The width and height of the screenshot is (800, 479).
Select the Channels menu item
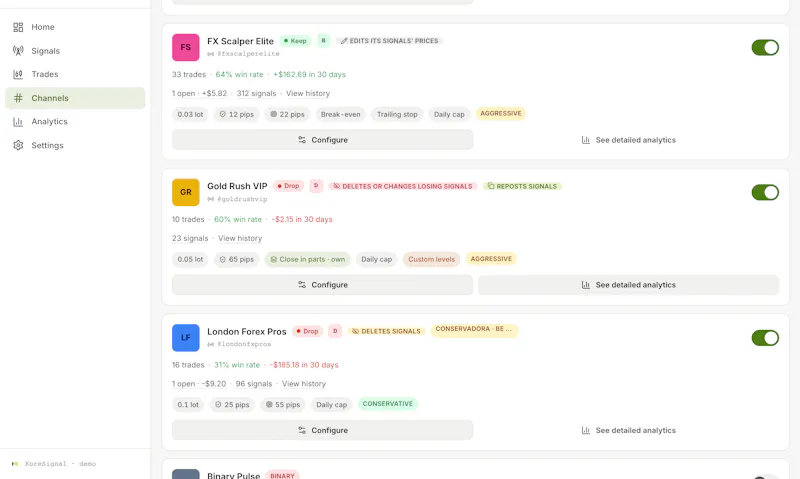75,98
